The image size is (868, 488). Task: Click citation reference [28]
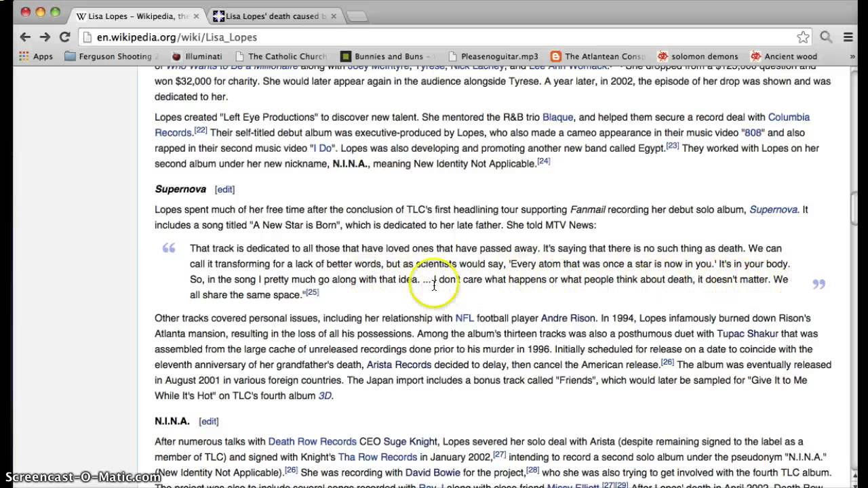click(x=532, y=470)
